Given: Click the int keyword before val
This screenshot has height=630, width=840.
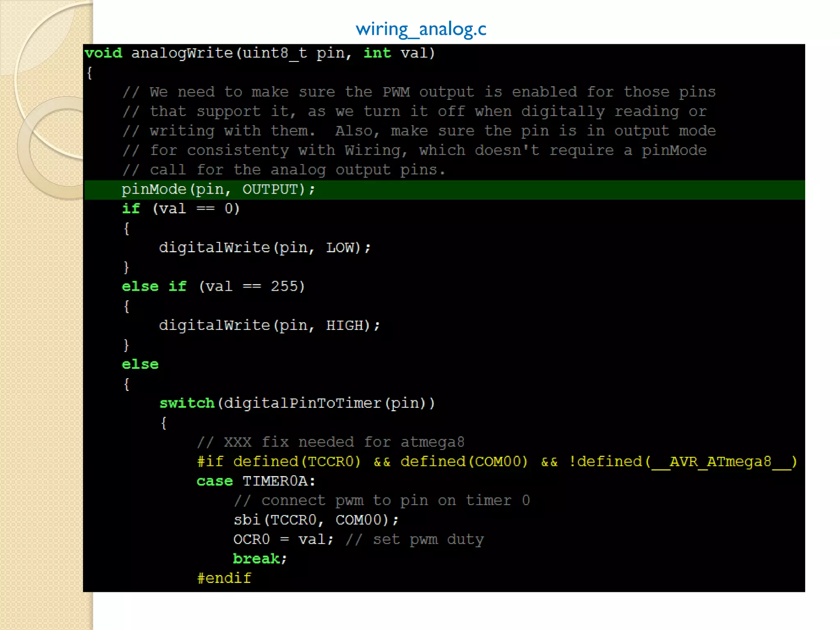Looking at the screenshot, I should coord(377,53).
